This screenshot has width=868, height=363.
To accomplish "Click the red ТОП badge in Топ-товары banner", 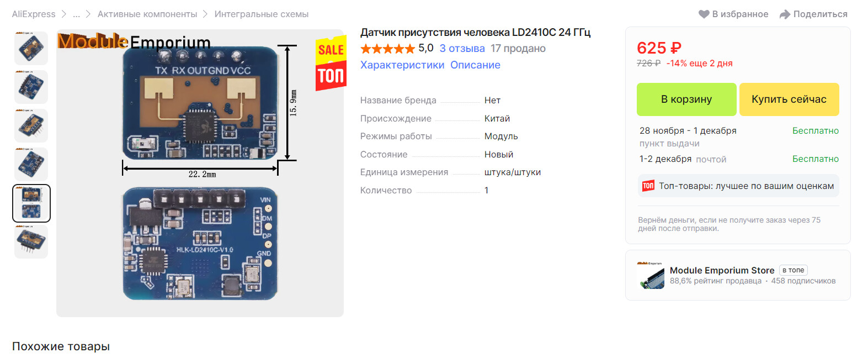I will pos(648,186).
